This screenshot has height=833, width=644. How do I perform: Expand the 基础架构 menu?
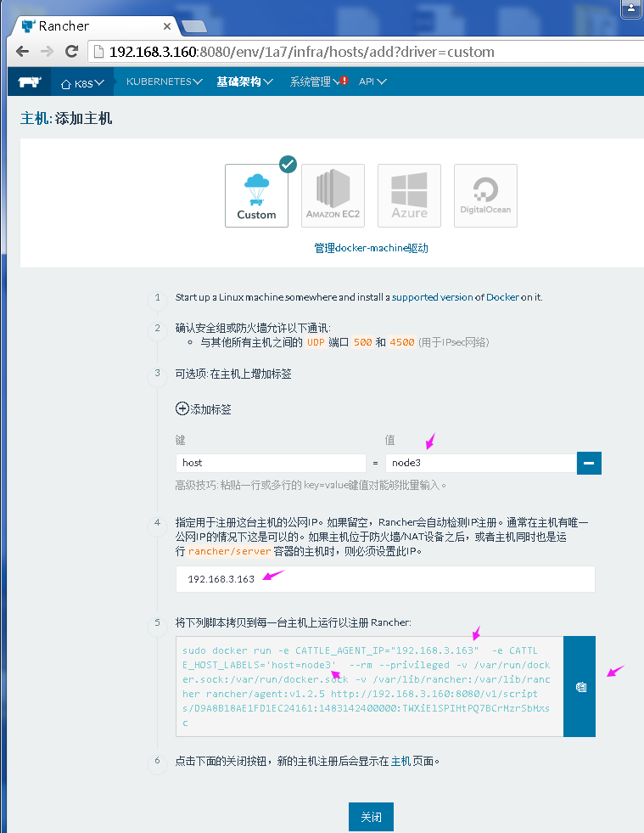[x=244, y=82]
